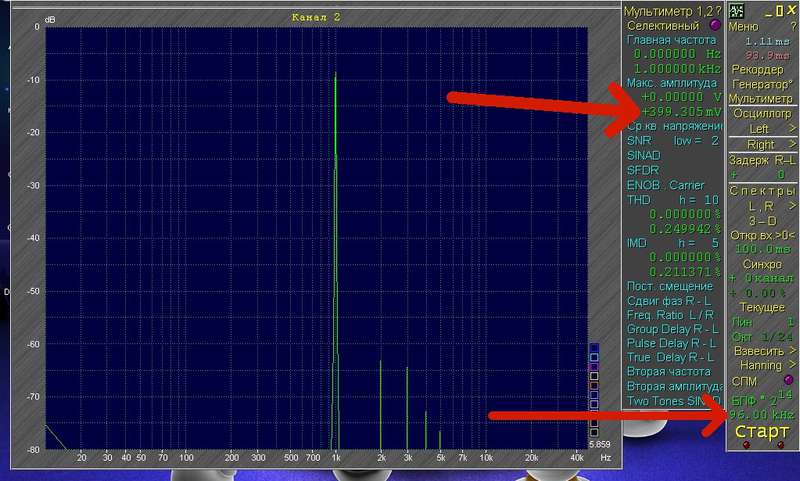The image size is (800, 481).
Task: Click the 0.211371 % IMD reading
Action: (x=685, y=272)
